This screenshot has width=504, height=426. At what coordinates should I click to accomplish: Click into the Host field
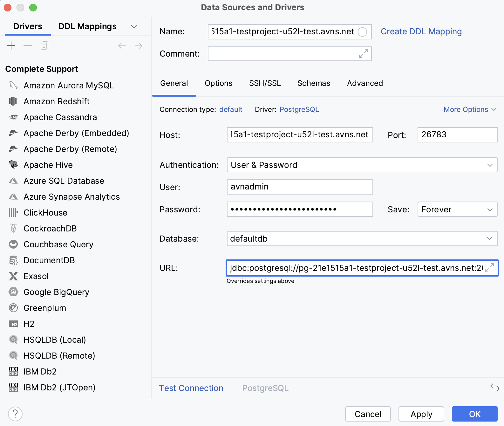[x=300, y=135]
